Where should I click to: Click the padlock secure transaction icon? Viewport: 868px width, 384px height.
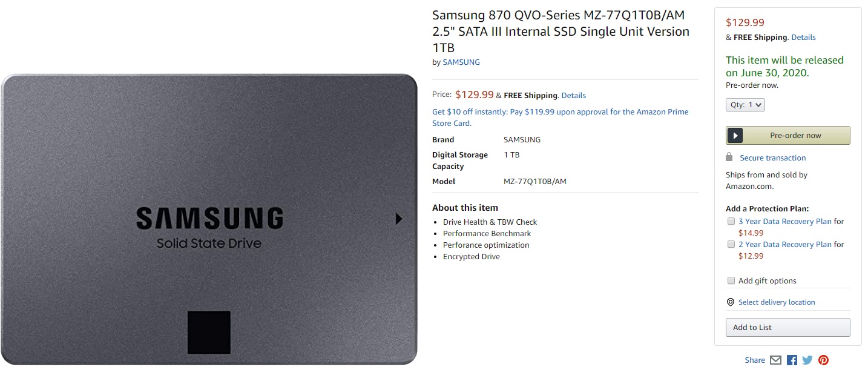[729, 157]
